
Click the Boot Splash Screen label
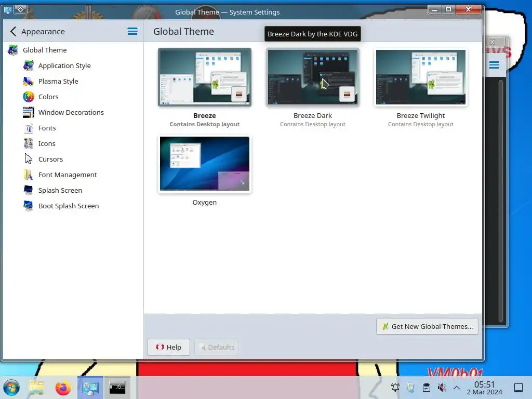[69, 206]
